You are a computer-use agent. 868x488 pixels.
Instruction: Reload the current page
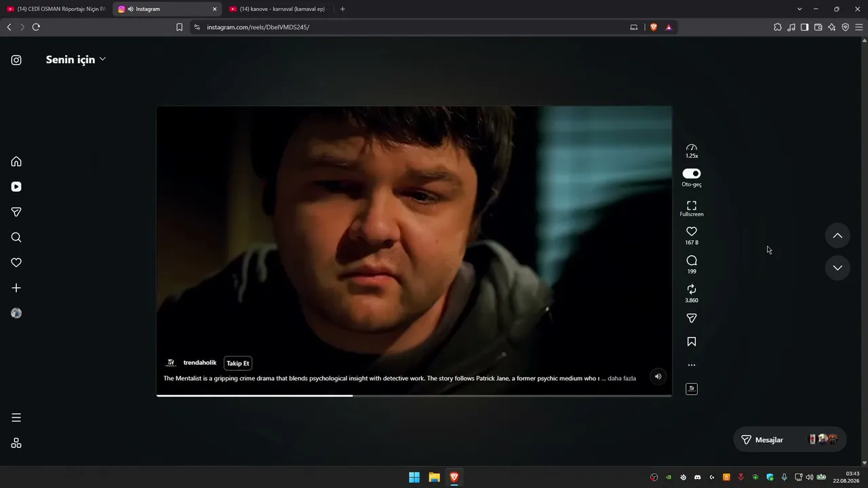36,27
